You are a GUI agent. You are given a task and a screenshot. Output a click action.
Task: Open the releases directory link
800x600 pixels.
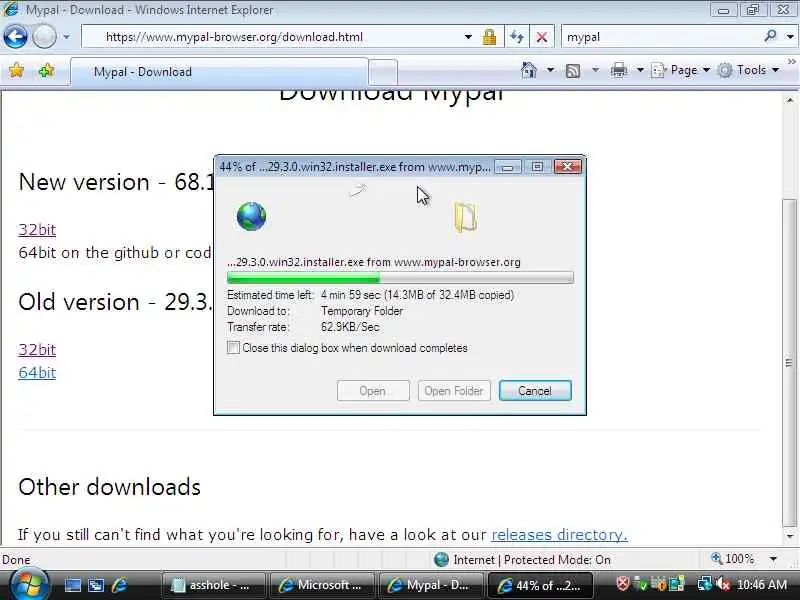pos(559,535)
